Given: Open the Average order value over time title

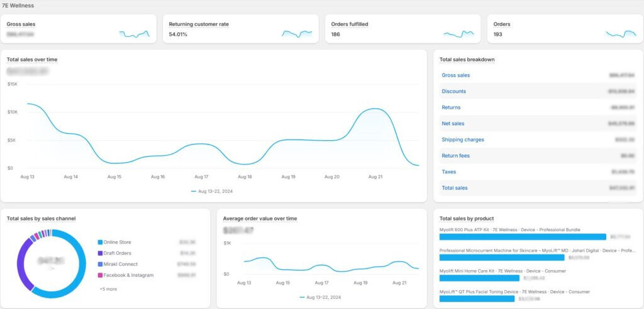Looking at the screenshot, I should tap(260, 219).
